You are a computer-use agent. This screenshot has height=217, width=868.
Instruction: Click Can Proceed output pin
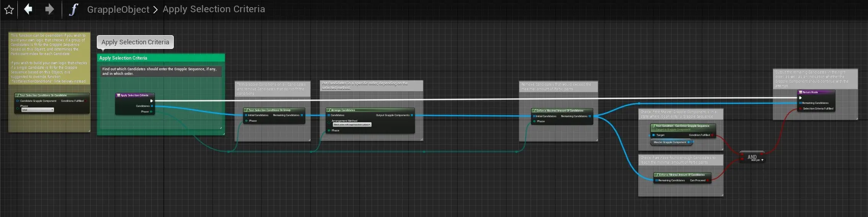pyautogui.click(x=708, y=180)
